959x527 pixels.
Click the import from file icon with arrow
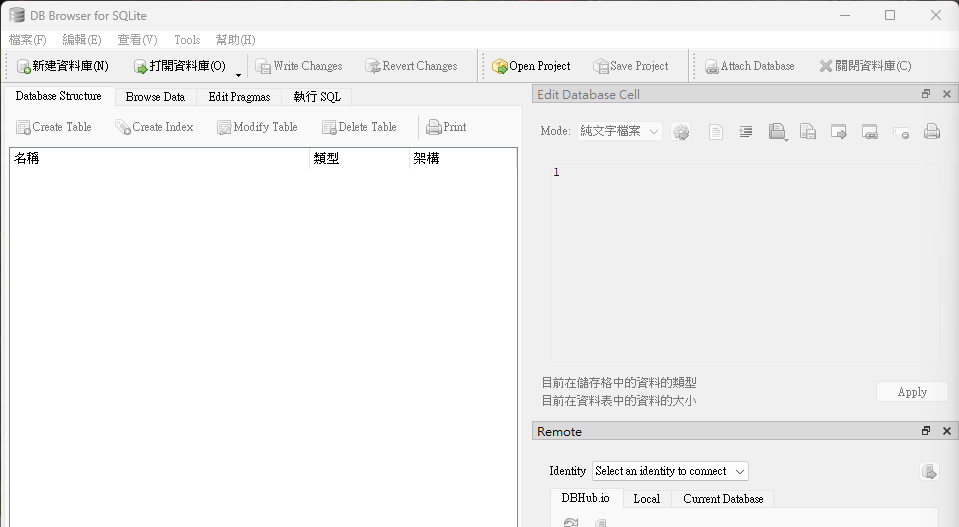777,131
